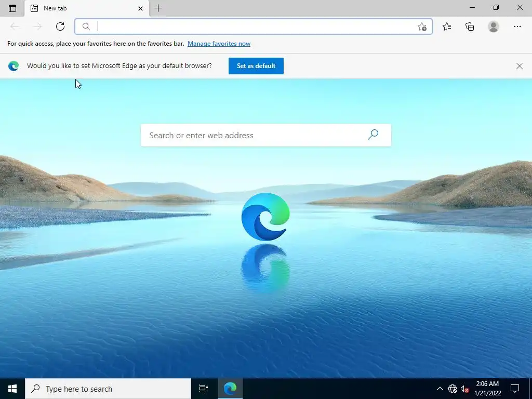Open the user profile avatar
Image resolution: width=532 pixels, height=399 pixels.
click(x=494, y=26)
